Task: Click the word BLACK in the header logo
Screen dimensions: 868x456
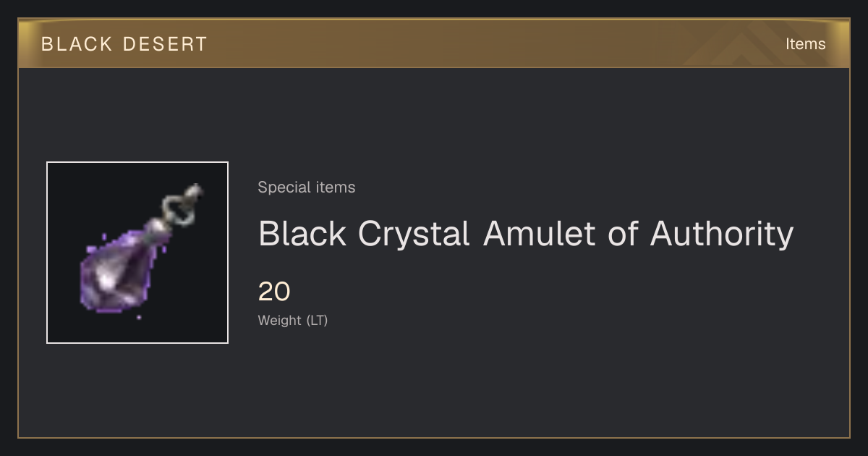Action: 77,44
